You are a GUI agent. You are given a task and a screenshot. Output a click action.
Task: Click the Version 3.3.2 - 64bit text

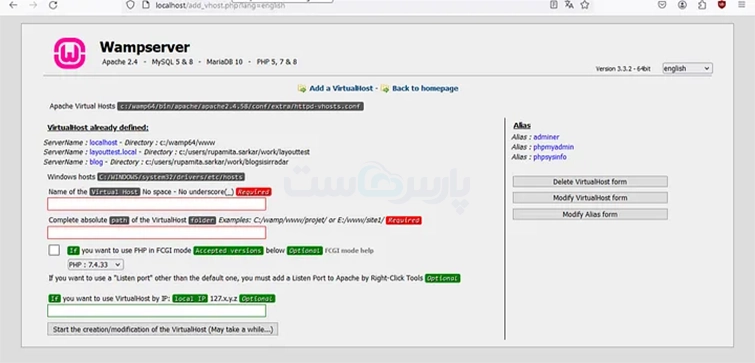pyautogui.click(x=623, y=69)
